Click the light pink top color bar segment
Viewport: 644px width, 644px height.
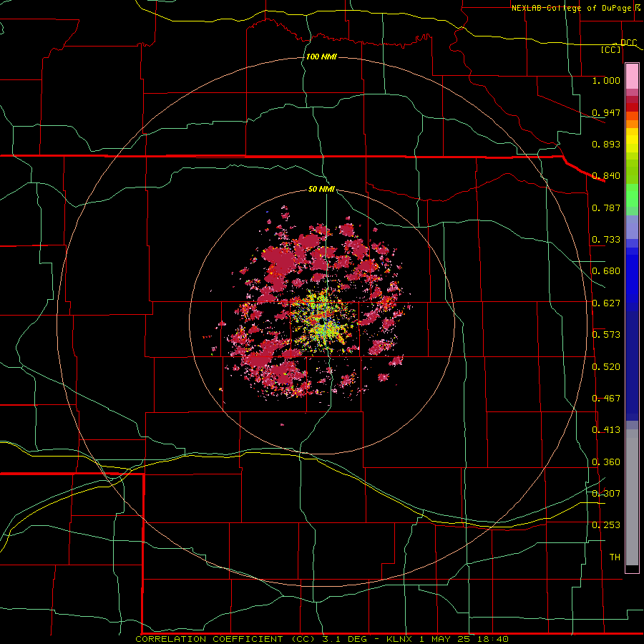click(x=632, y=77)
